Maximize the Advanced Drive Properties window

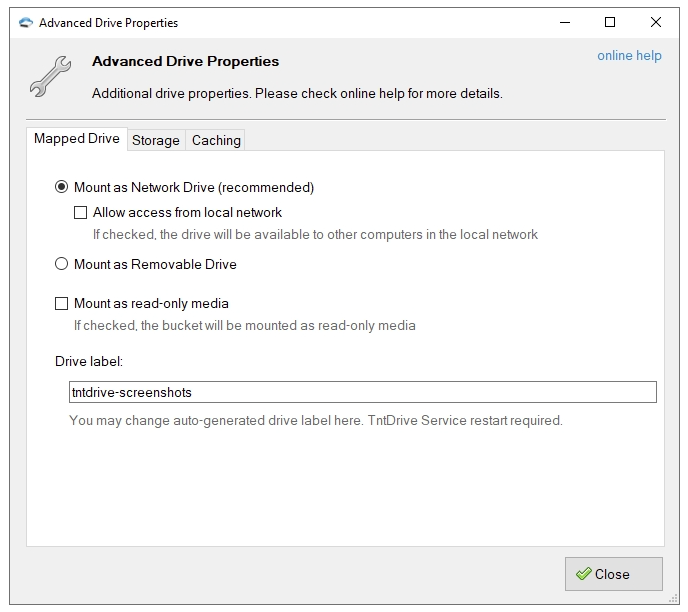[x=610, y=22]
